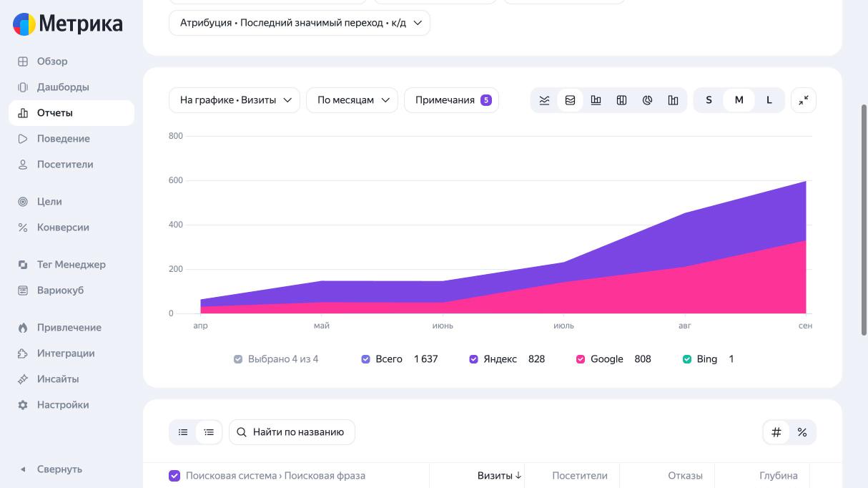Open Привлечение in sidebar
The width and height of the screenshot is (868, 488).
click(71, 328)
